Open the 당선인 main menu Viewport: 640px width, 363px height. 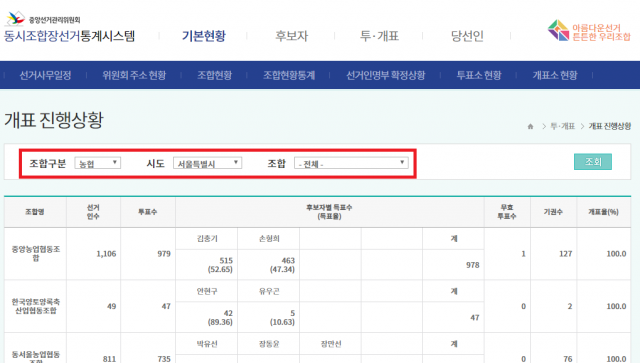tap(467, 36)
